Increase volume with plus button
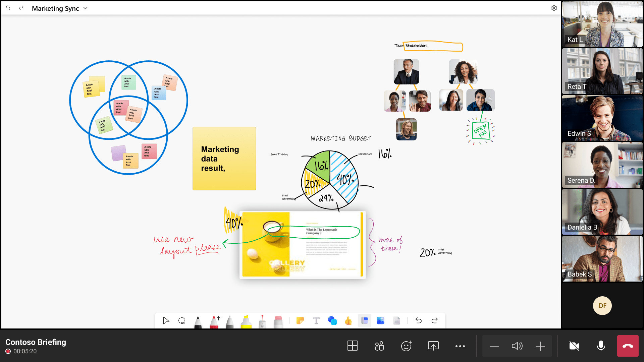The width and height of the screenshot is (644, 362). pos(540,346)
